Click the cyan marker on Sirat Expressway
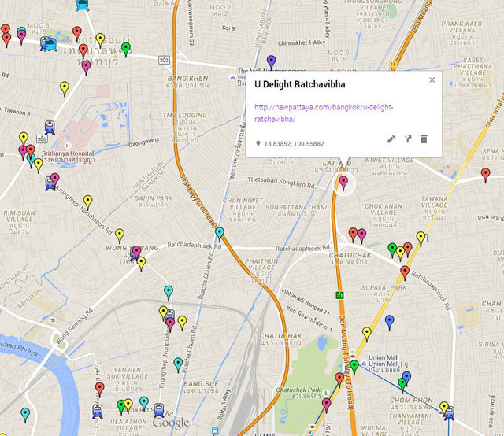Viewport: 504px width, 436px height. pos(220,234)
